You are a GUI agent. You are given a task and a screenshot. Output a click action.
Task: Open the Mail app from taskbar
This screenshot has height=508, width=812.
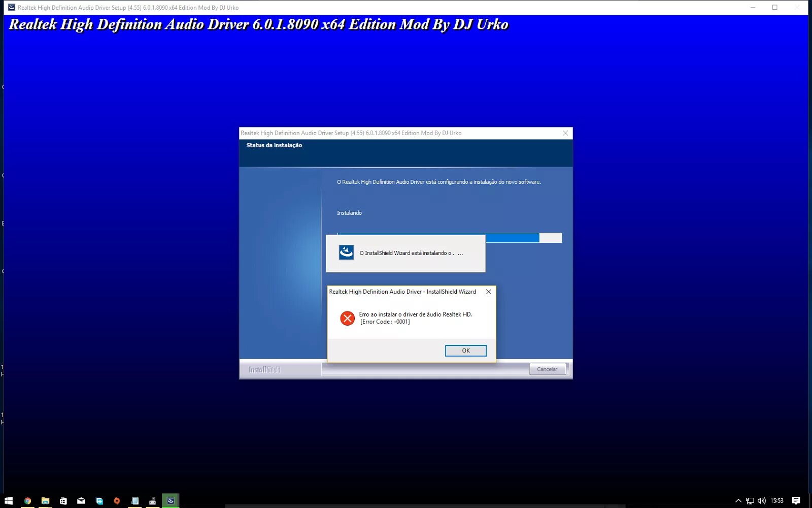click(x=81, y=500)
